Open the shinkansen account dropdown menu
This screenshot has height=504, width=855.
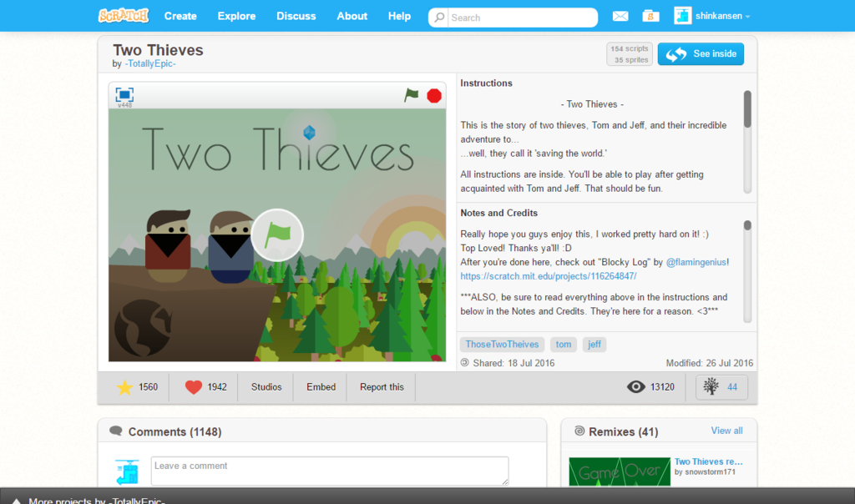716,16
